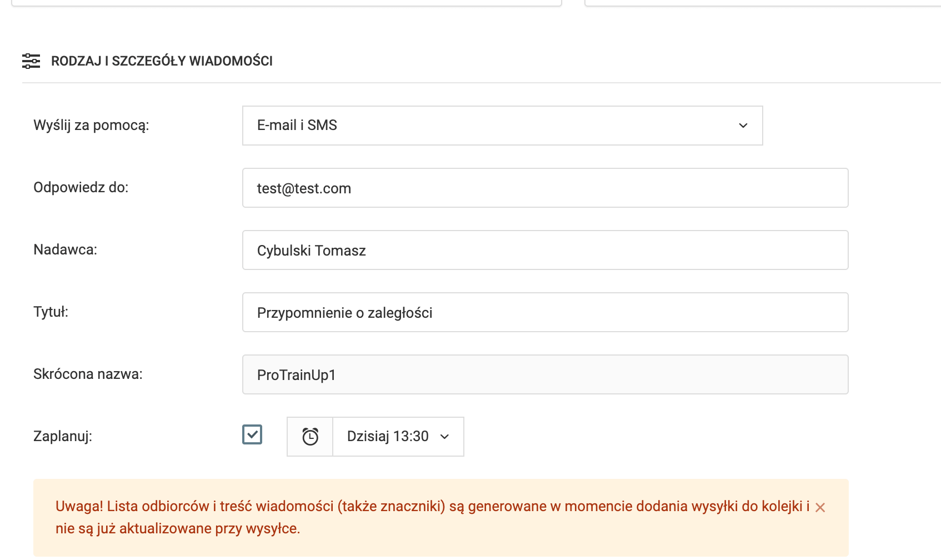This screenshot has width=941, height=560.
Task: Click the 'Zaplanuj:' label
Action: pyautogui.click(x=63, y=436)
